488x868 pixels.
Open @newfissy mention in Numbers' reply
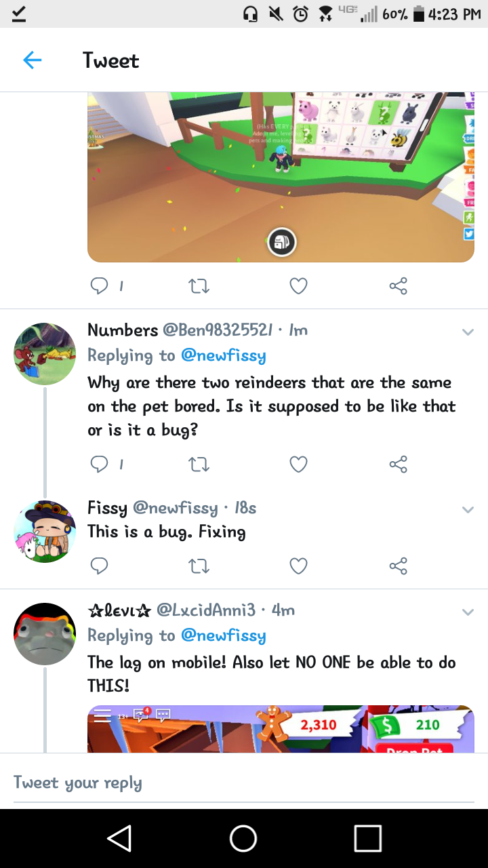click(224, 355)
